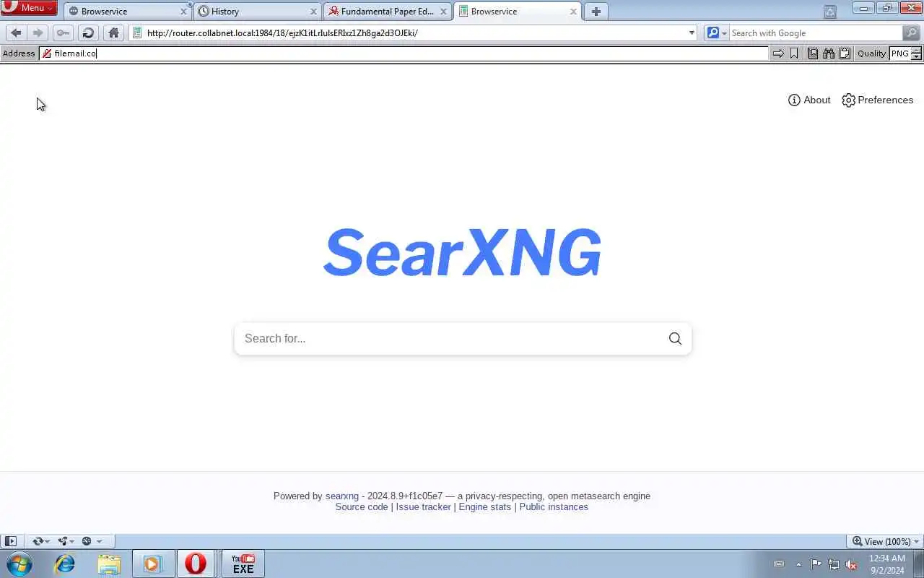Open the Preferences link
Screen dimensions: 924x578
878,100
